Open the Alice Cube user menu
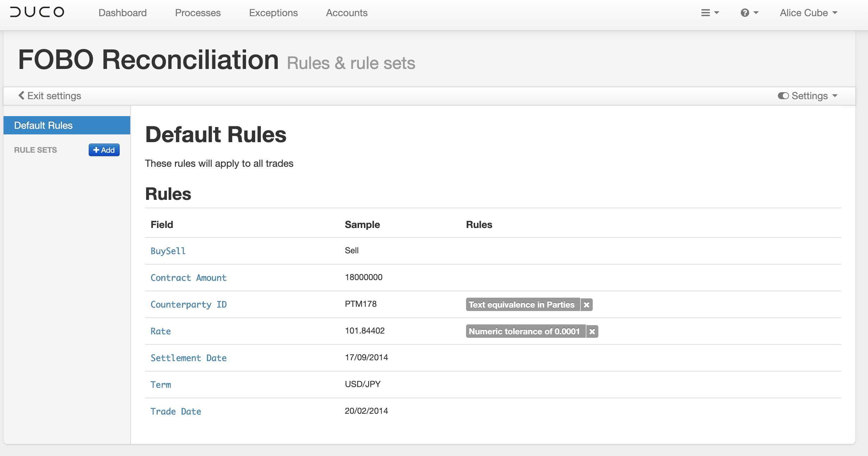868x456 pixels. (809, 13)
